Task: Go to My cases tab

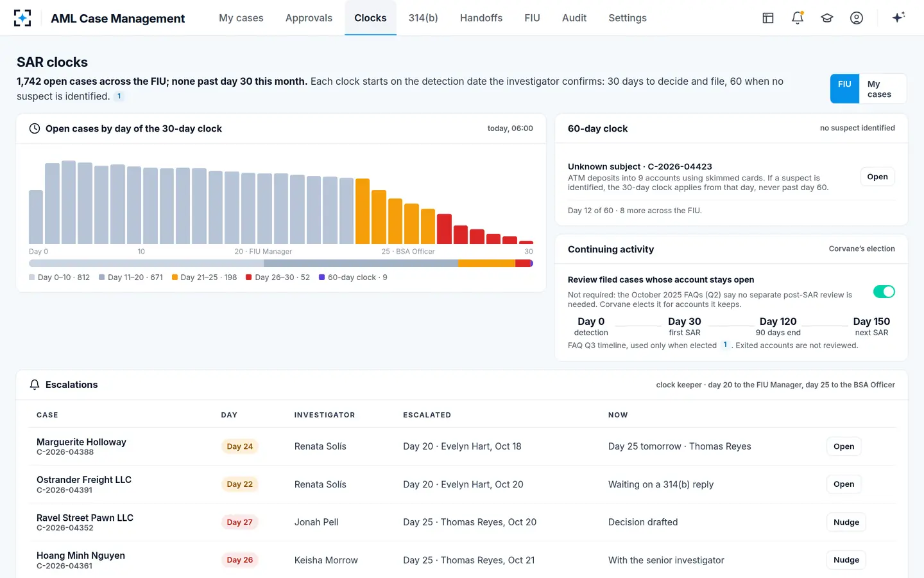Action: tap(241, 18)
